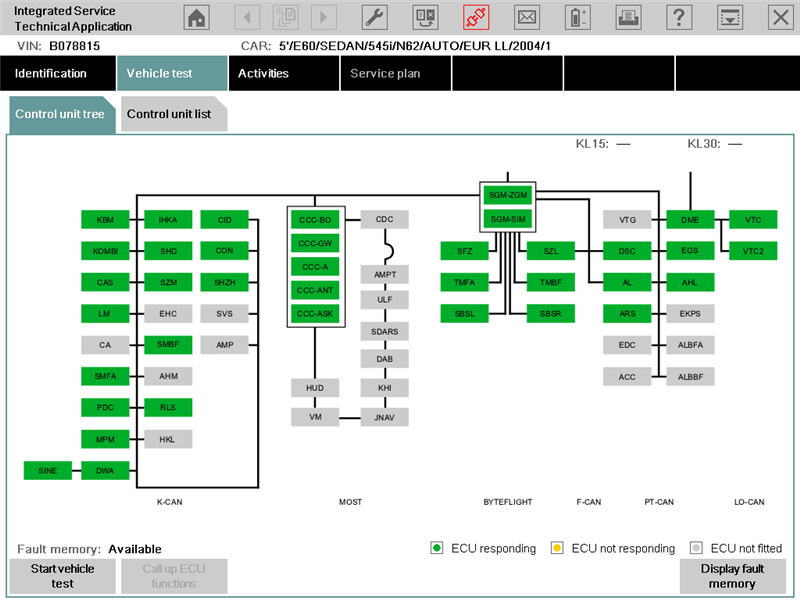Select the grey ALBBF control unit
800x600 pixels.
pyautogui.click(x=690, y=377)
